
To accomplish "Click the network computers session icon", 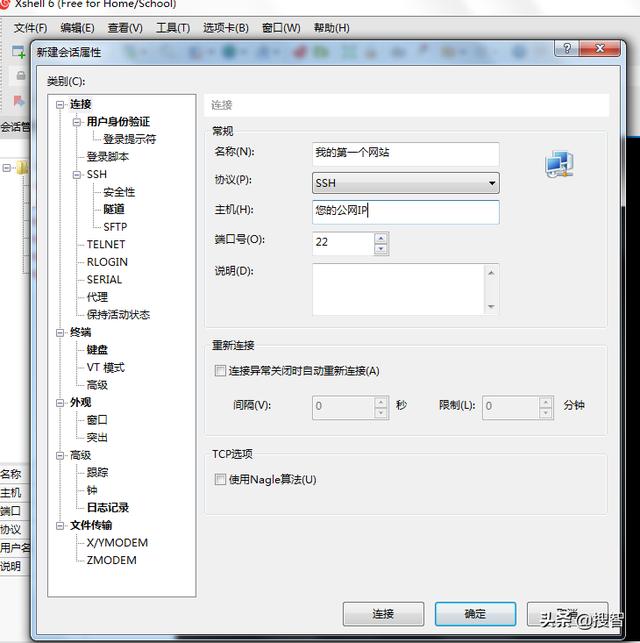I will 559,164.
